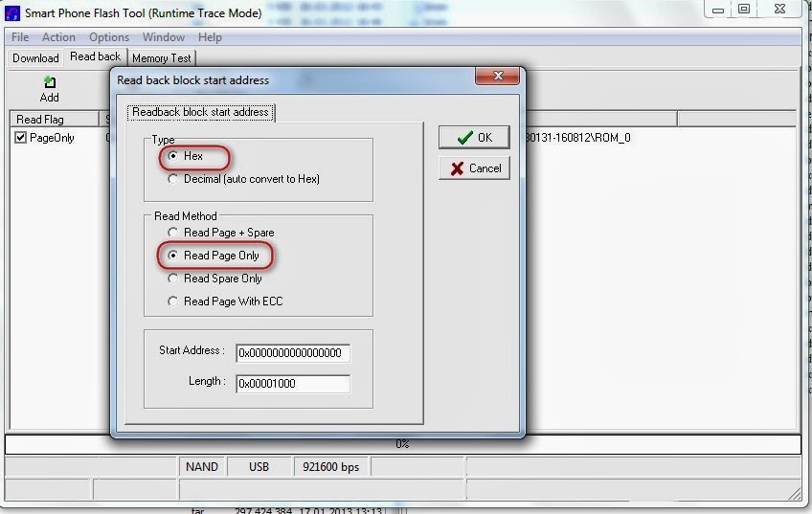
Task: Open the Action menu
Action: (58, 37)
